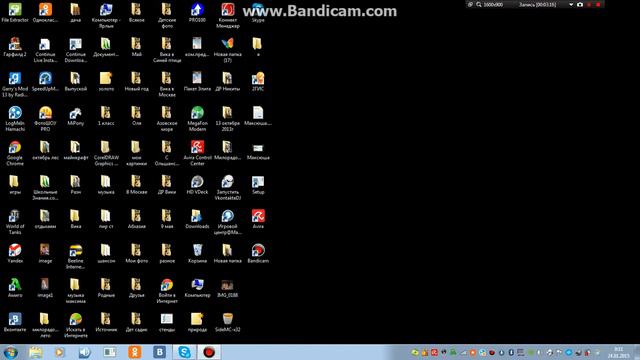The height and width of the screenshot is (360, 640).
Task: Select the Continue Live Installation shortcut
Action: tap(45, 50)
